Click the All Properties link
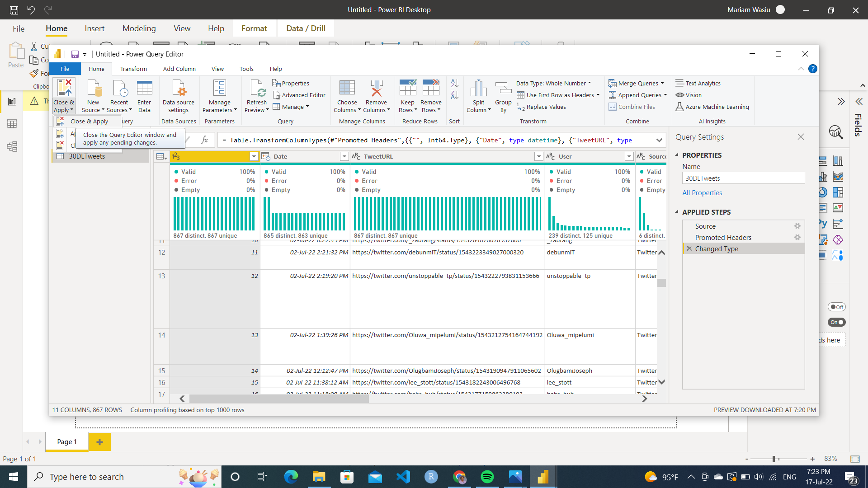 tap(702, 192)
